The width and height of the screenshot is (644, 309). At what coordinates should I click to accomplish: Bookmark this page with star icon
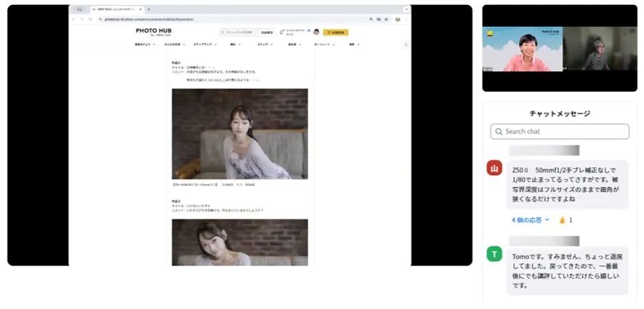point(386,19)
